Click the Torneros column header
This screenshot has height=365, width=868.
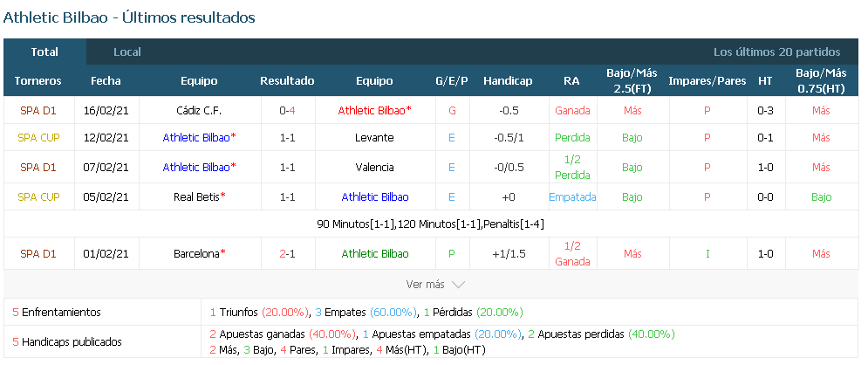tap(38, 81)
